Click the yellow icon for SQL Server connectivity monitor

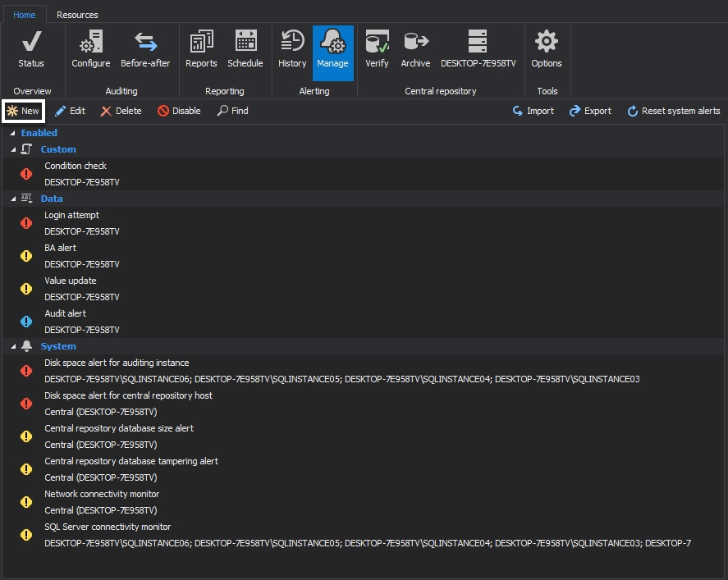tap(26, 535)
